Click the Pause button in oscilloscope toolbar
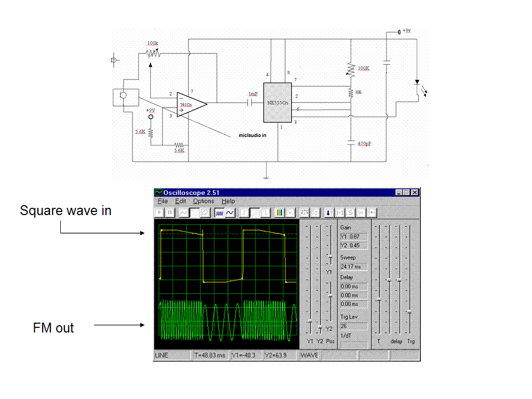532x399 pixels. click(170, 212)
